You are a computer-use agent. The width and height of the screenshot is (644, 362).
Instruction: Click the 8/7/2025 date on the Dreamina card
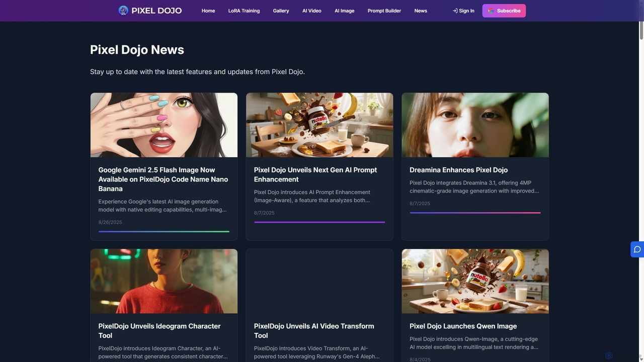[420, 204]
